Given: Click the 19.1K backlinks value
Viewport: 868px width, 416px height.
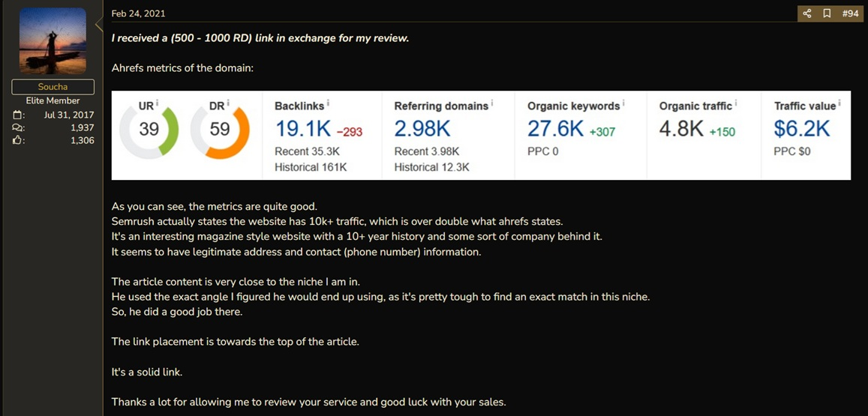Looking at the screenshot, I should (x=303, y=129).
